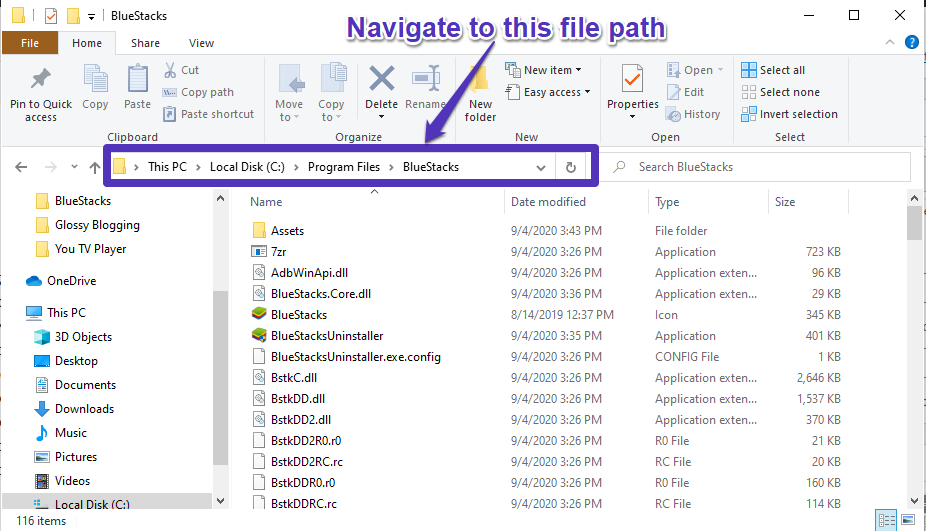The image size is (926, 531).
Task: Click the file list scrollbar up arrow
Action: click(x=914, y=198)
